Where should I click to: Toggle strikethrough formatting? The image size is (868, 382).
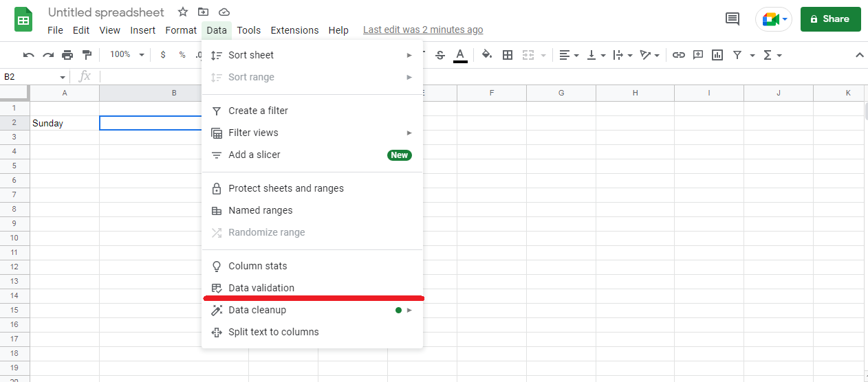pos(440,55)
